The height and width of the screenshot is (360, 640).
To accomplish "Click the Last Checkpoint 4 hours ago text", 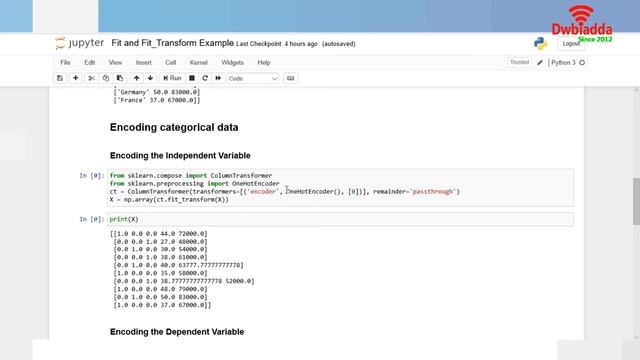I will point(277,44).
